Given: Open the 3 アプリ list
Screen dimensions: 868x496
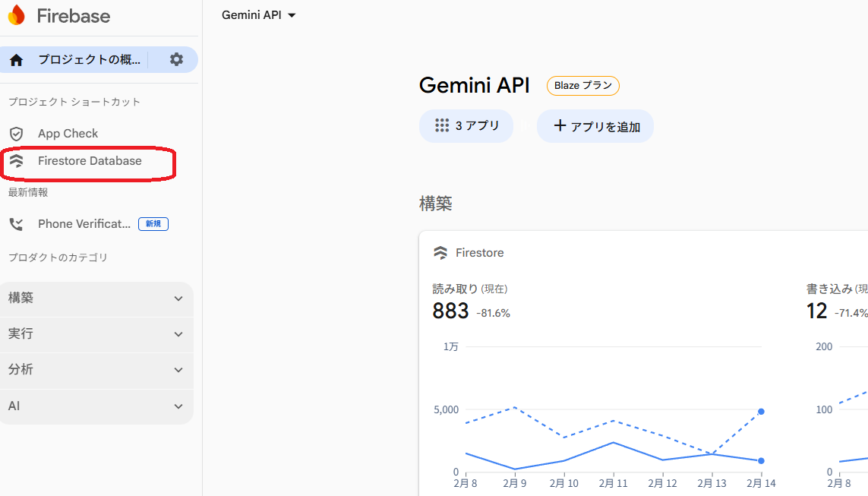Looking at the screenshot, I should [x=466, y=125].
